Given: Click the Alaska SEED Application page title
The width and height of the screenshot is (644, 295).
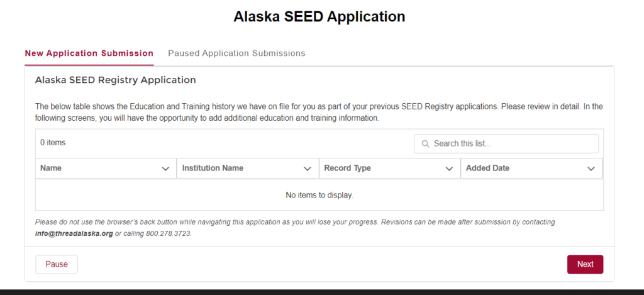Looking at the screenshot, I should tap(319, 16).
